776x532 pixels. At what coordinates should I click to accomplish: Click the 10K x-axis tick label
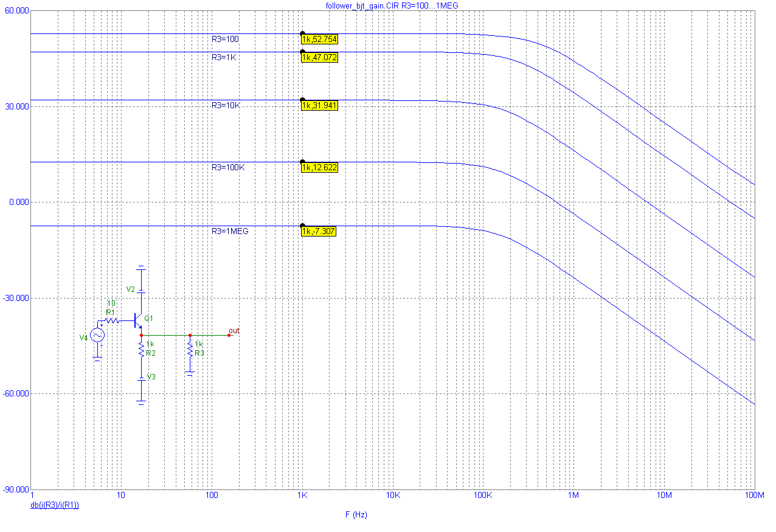point(392,496)
